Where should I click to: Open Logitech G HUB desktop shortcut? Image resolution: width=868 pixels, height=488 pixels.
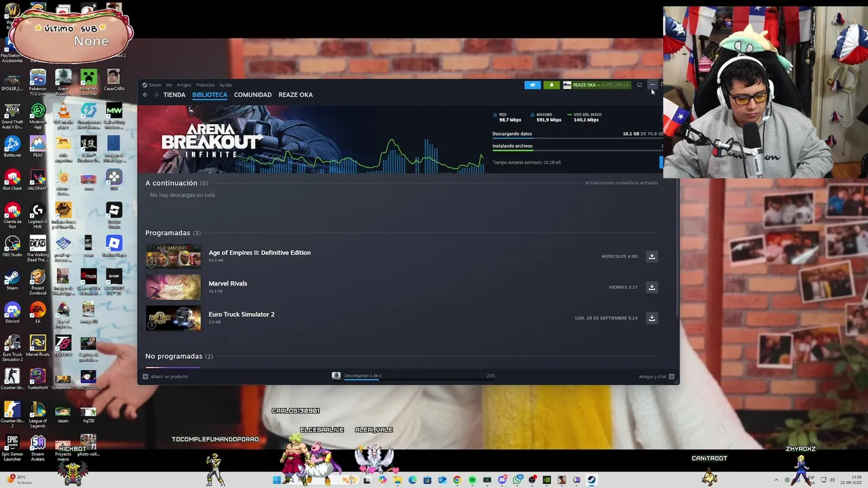point(38,216)
